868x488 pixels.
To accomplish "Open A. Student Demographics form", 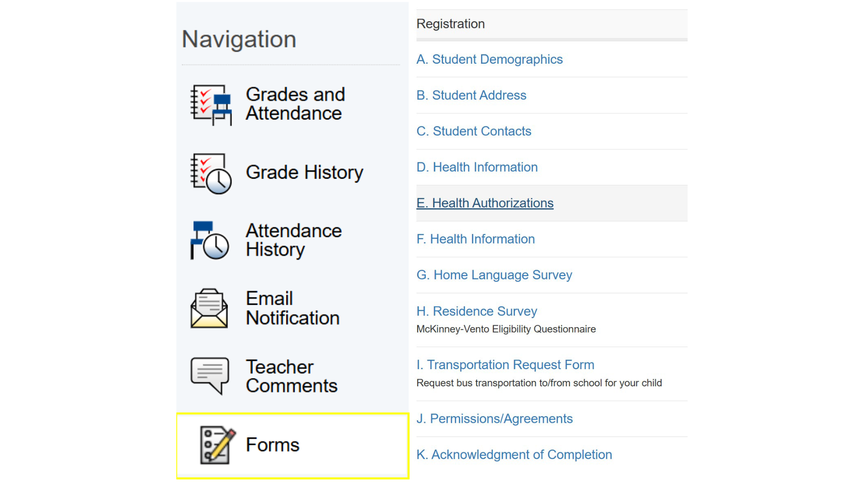I will pos(489,59).
